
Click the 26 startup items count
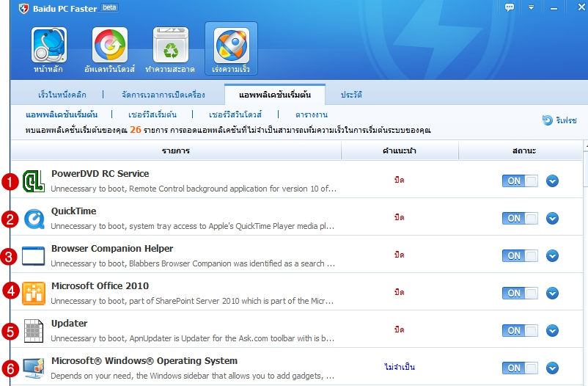point(136,130)
